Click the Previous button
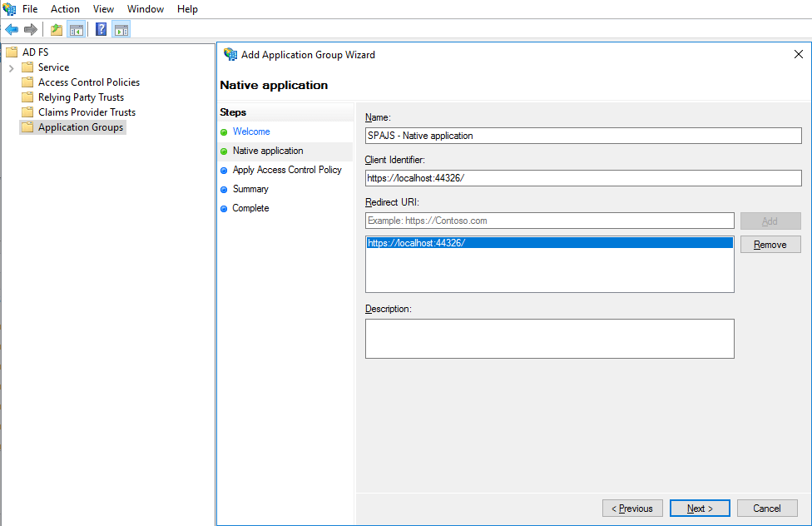The height and width of the screenshot is (526, 812). (632, 508)
